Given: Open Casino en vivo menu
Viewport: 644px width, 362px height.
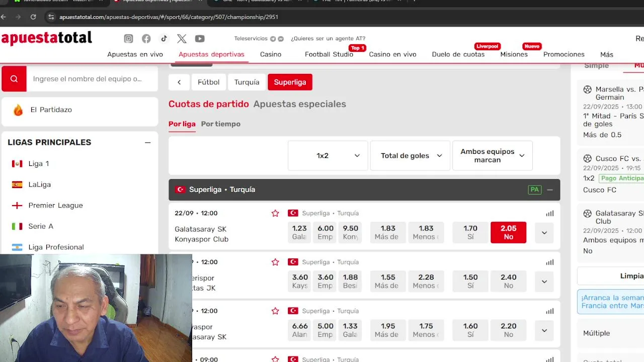Looking at the screenshot, I should [x=392, y=54].
